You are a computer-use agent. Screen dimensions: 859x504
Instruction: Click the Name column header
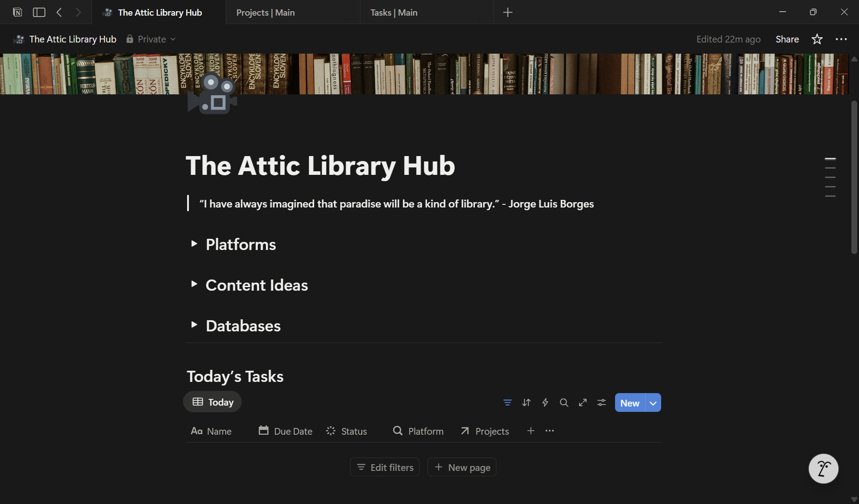tap(211, 431)
